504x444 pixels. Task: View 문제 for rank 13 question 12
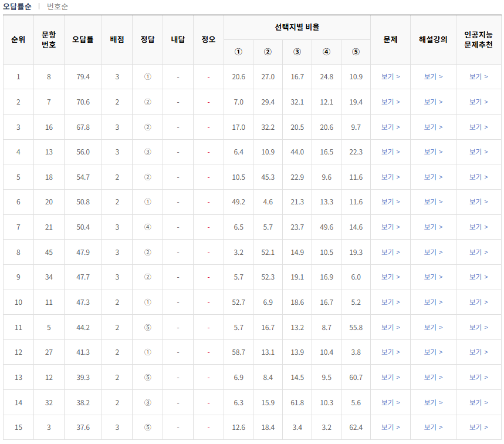click(390, 378)
